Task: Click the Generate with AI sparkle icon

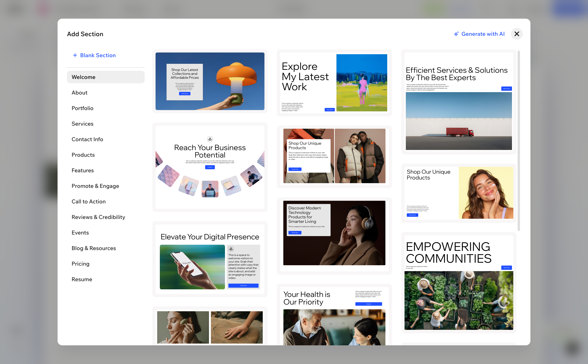Action: pos(456,34)
